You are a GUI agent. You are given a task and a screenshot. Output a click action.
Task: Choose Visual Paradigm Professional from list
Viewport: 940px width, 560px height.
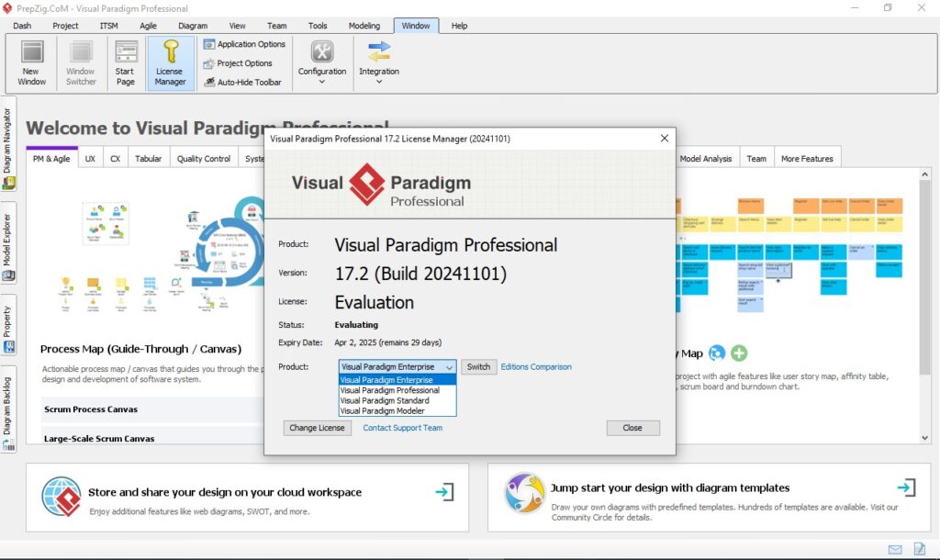point(397,390)
